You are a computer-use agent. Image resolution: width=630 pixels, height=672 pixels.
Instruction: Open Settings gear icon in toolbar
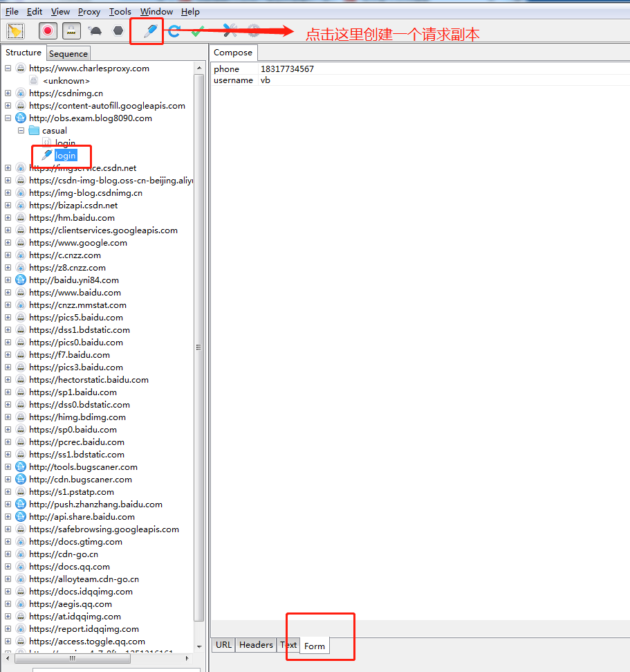click(254, 30)
